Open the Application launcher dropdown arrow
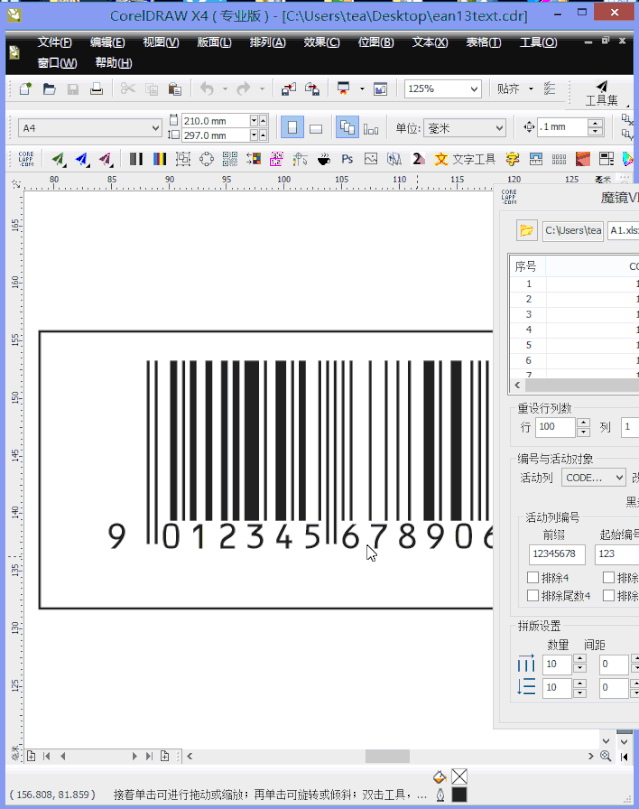The height and width of the screenshot is (809, 639). (362, 89)
